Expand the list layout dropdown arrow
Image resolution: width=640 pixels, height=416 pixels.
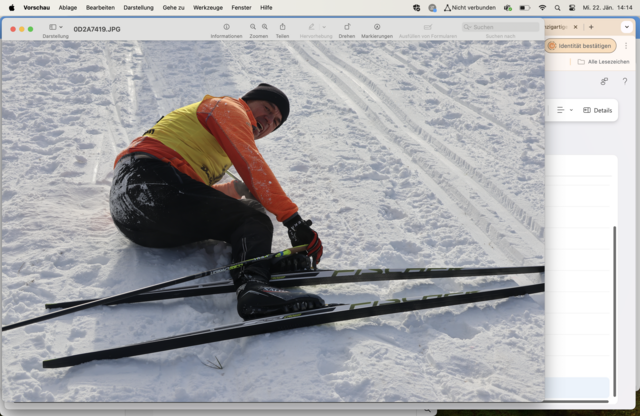571,110
